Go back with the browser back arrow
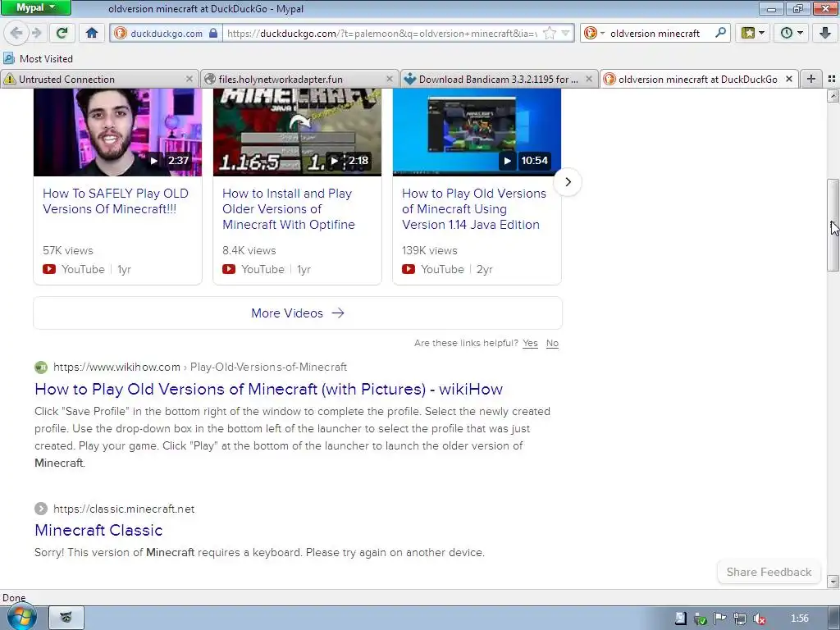This screenshot has width=840, height=630. [16, 33]
